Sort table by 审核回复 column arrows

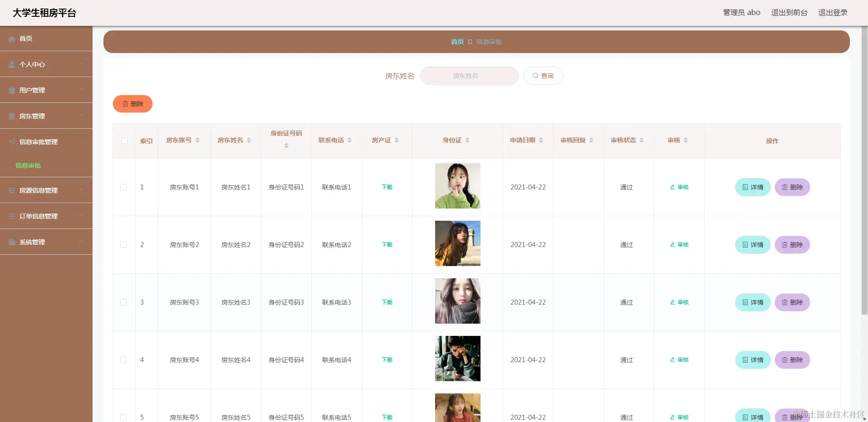pyautogui.click(x=591, y=141)
